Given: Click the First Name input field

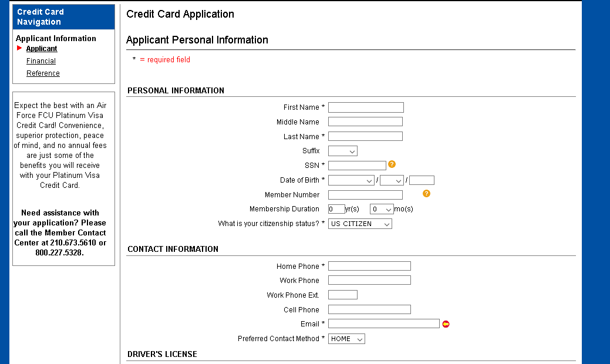Looking at the screenshot, I should pos(366,107).
